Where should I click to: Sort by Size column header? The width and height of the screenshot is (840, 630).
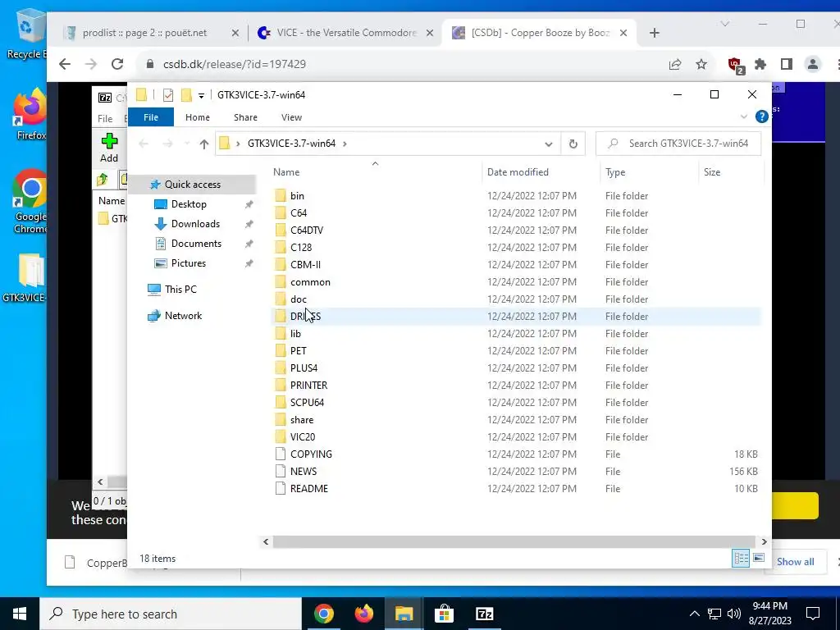coord(731,172)
